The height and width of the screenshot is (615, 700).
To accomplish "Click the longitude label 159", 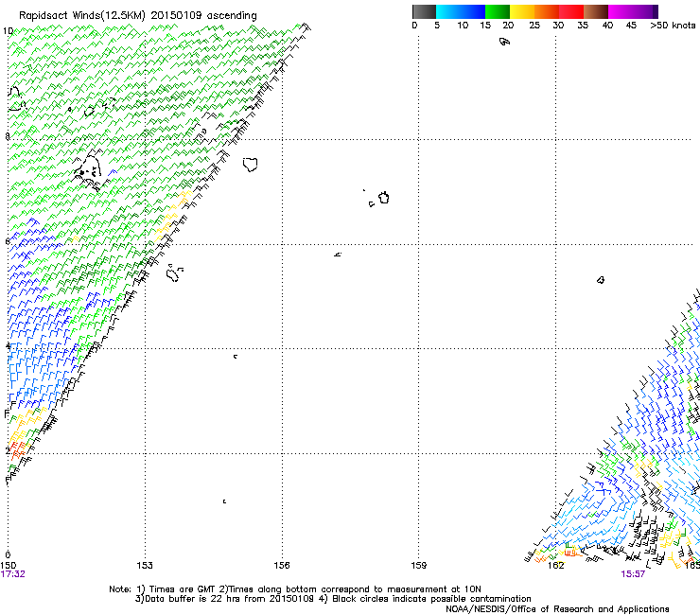I will (419, 565).
